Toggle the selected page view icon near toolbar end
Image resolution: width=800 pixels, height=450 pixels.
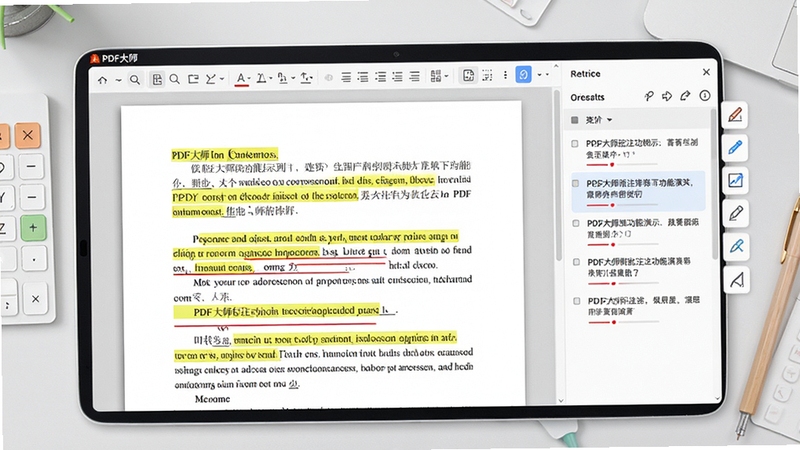pyautogui.click(x=468, y=76)
